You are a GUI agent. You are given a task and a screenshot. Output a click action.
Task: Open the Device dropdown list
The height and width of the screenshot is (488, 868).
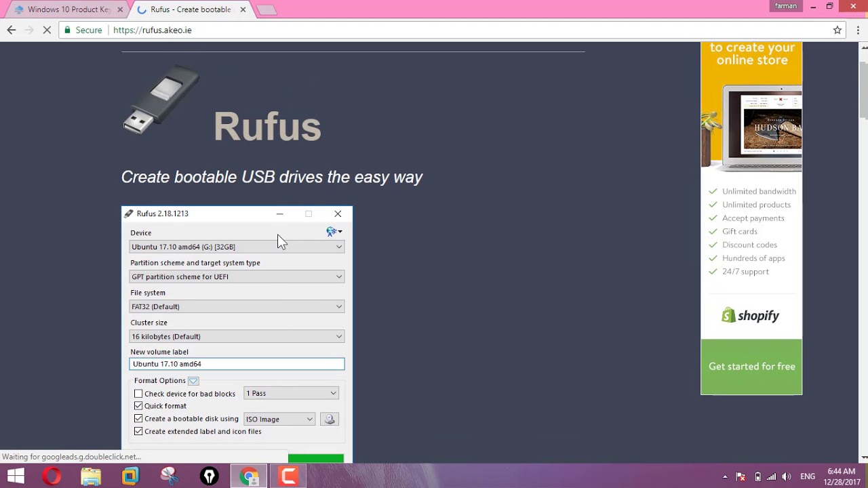click(x=237, y=247)
